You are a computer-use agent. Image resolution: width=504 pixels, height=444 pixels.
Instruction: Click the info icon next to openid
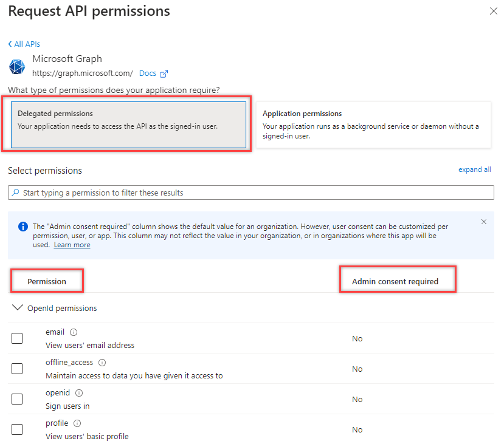coord(79,393)
